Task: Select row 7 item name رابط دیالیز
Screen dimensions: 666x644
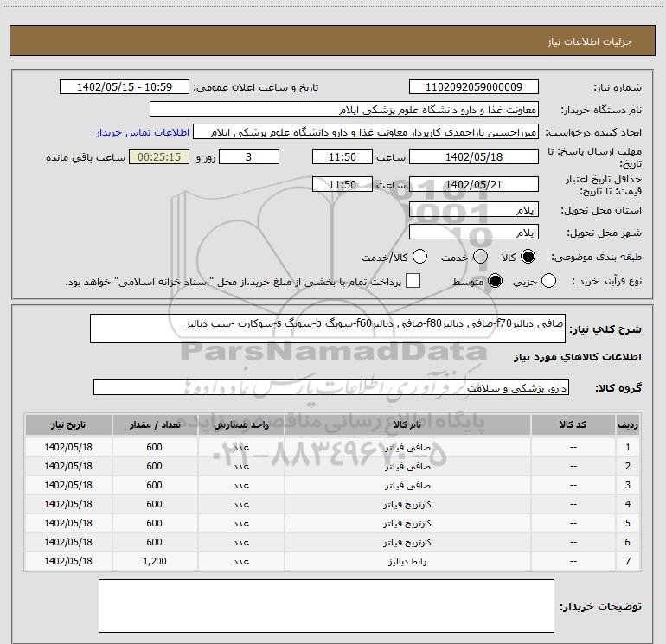Action: [407, 562]
